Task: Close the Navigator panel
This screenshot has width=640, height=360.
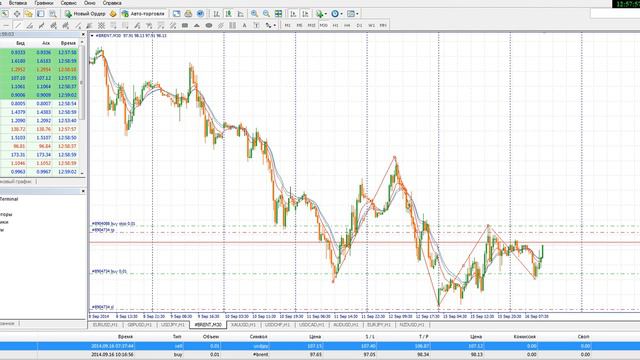Action: 83,191
